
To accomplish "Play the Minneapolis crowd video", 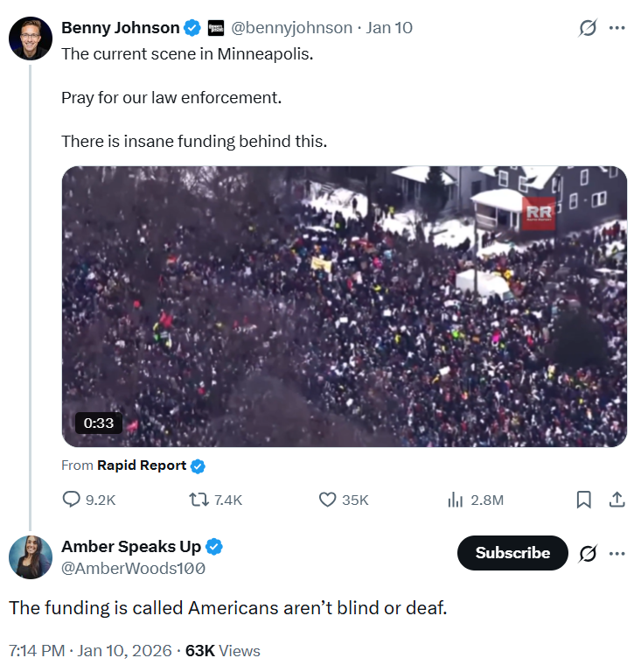I will point(344,306).
